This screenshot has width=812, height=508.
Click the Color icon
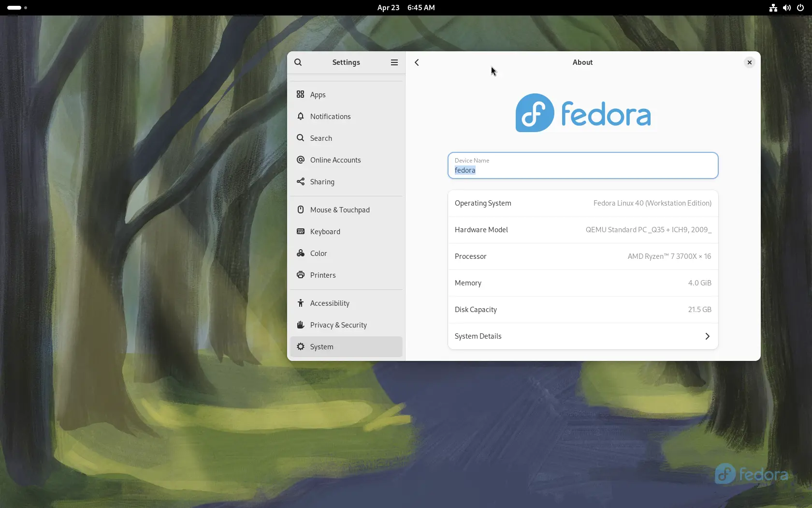point(301,253)
